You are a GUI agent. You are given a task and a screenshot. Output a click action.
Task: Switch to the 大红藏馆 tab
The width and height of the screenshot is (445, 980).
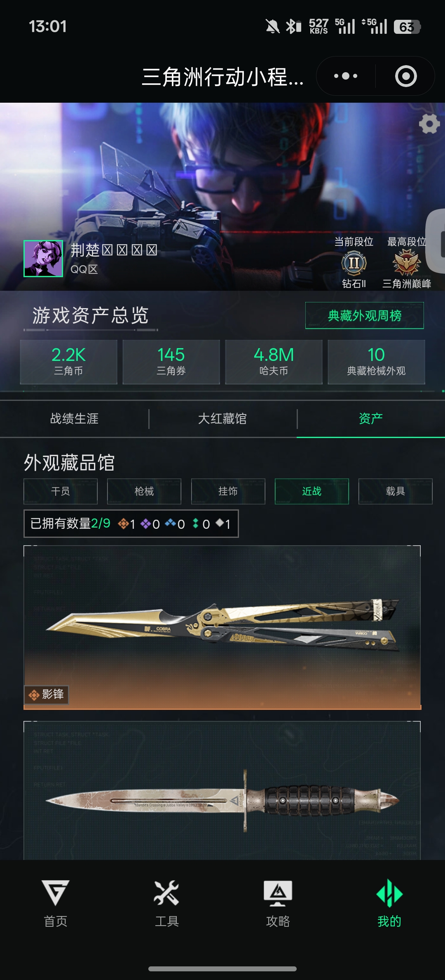tap(222, 419)
